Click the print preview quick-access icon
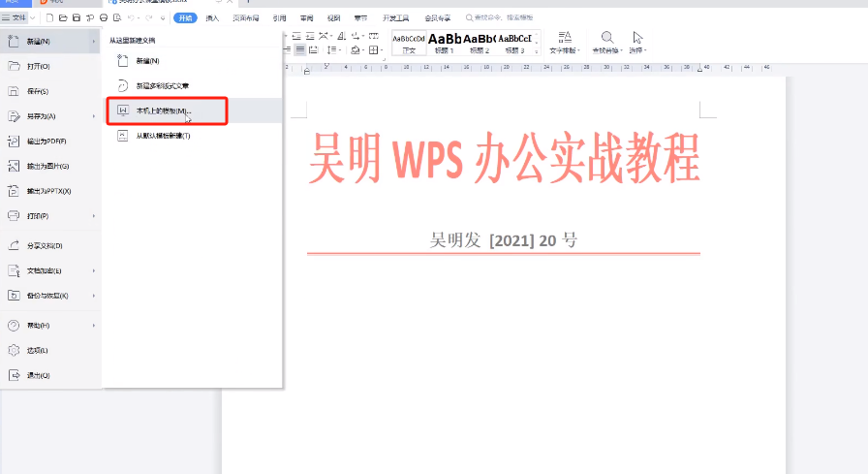868x474 pixels. 117,17
